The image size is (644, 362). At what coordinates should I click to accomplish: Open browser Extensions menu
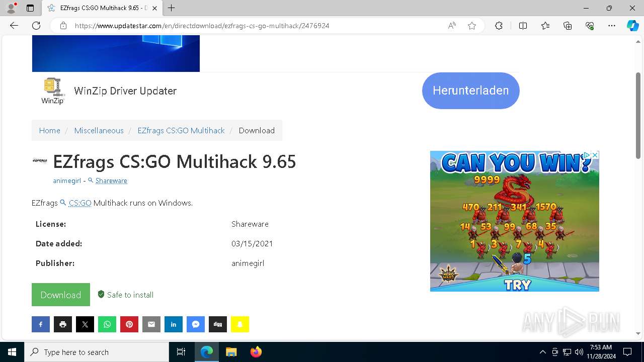click(499, 26)
